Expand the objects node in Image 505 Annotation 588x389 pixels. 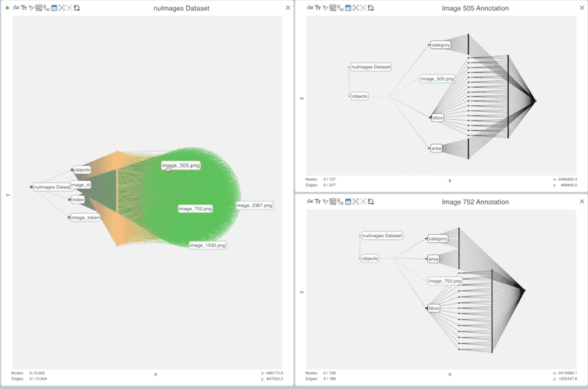click(x=360, y=96)
